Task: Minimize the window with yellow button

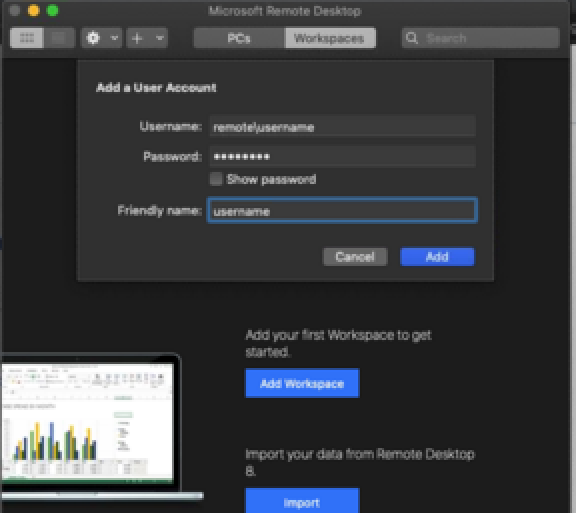Action: [x=33, y=10]
